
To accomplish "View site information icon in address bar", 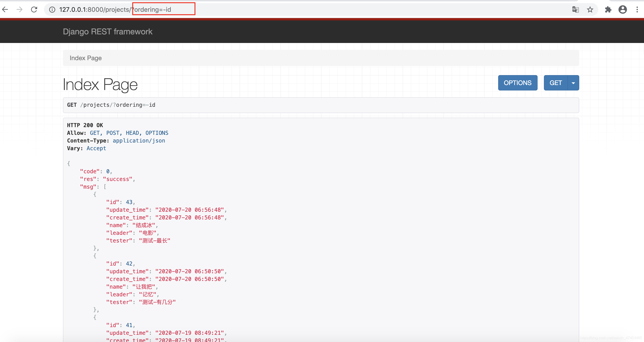I will (52, 9).
